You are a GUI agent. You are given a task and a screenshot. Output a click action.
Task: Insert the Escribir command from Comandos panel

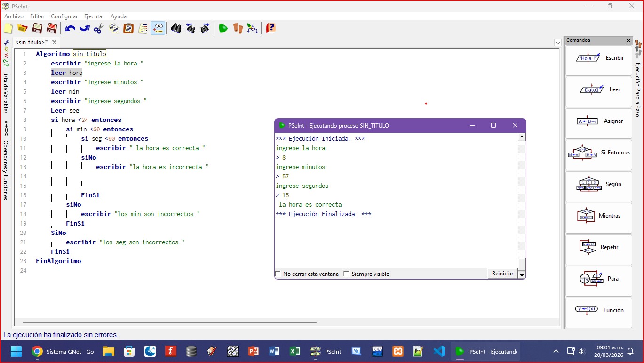coord(598,58)
